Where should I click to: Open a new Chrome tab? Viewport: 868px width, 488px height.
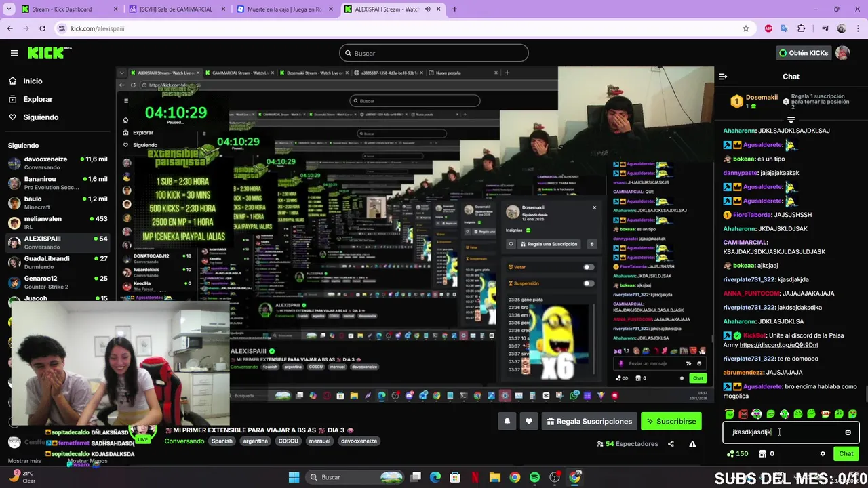(454, 9)
